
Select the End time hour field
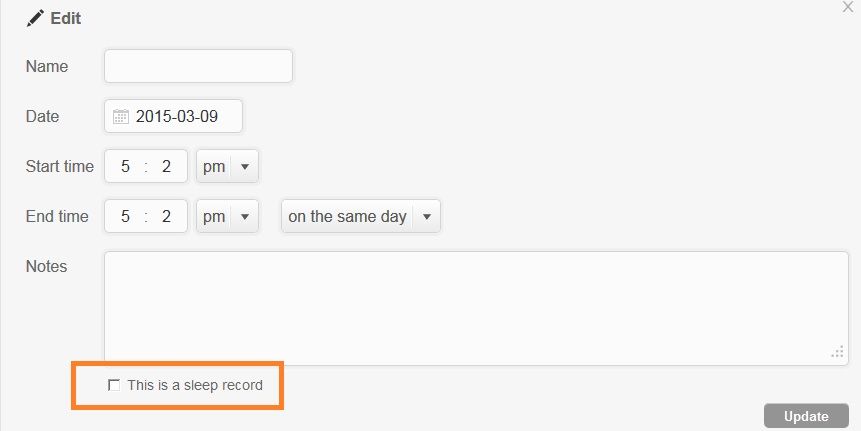(x=125, y=216)
